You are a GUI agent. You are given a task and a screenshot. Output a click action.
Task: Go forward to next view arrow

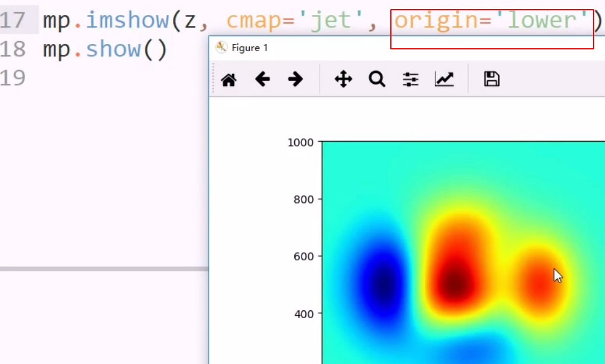(x=296, y=80)
